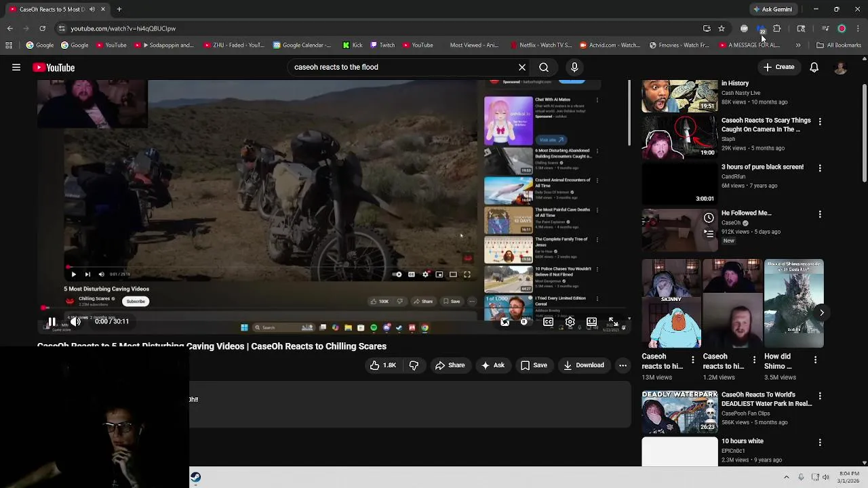The image size is (868, 488).
Task: Open YouTube notifications bell
Action: (x=814, y=67)
